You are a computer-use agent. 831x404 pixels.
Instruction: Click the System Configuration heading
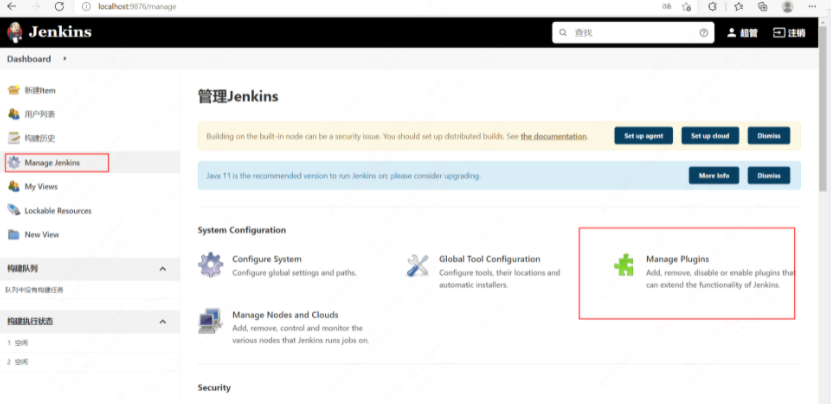tap(242, 230)
